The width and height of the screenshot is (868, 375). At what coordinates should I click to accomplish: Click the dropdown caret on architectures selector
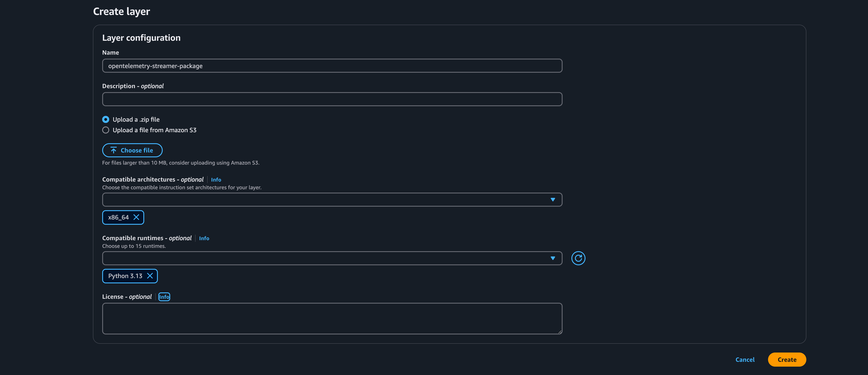point(553,199)
